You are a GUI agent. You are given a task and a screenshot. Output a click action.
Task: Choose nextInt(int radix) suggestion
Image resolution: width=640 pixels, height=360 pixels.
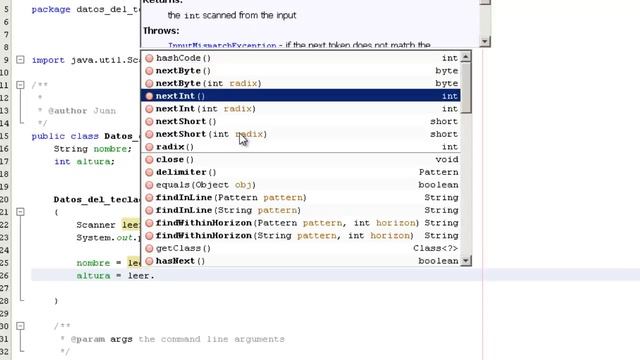(301, 109)
